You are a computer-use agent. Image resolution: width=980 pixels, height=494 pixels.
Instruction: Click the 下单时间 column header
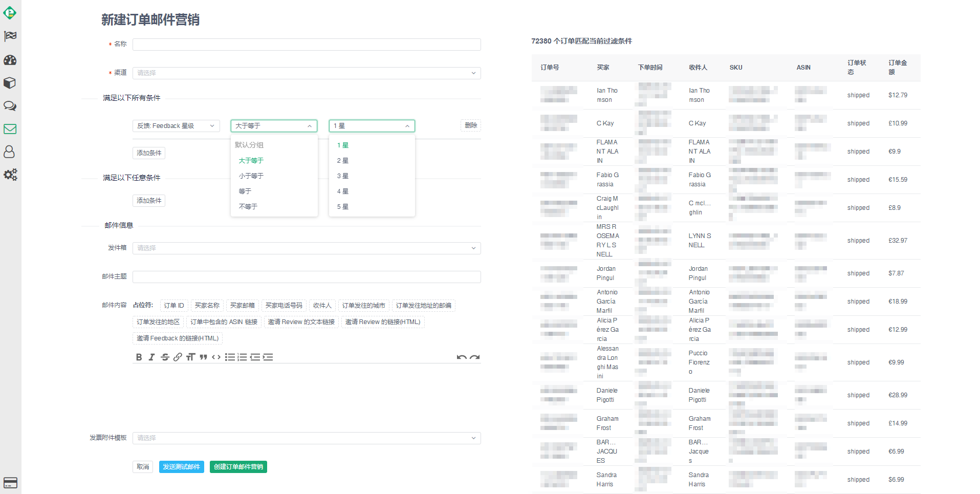650,68
